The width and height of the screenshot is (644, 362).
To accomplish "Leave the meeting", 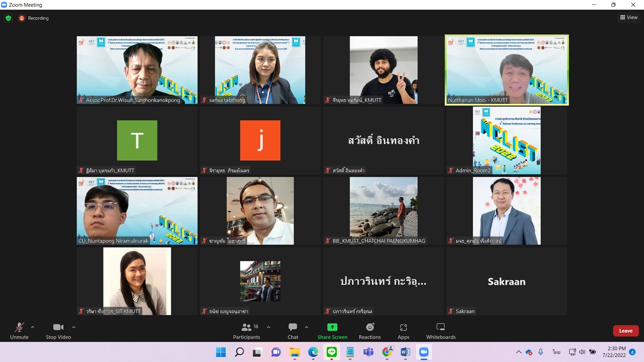I will [x=625, y=331].
